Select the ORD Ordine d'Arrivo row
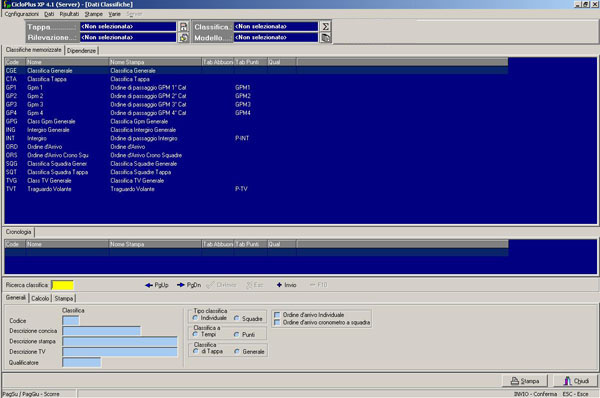Image resolution: width=600 pixels, height=398 pixels. (x=256, y=147)
